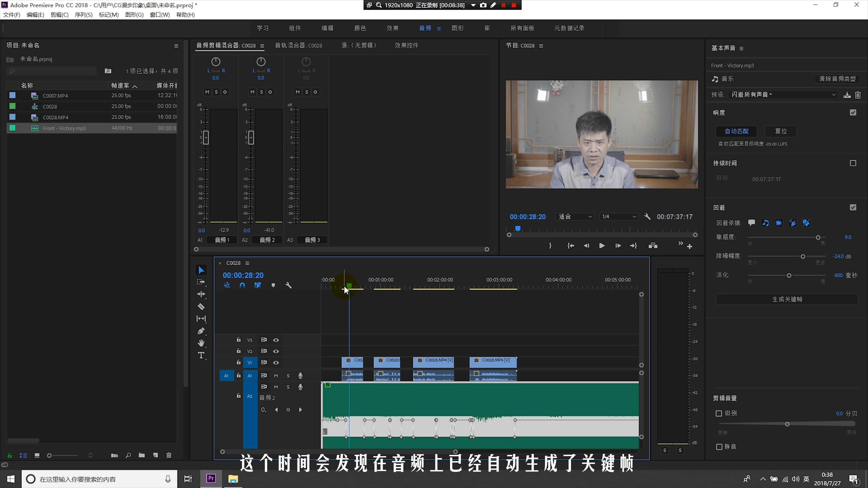This screenshot has width=868, height=488.
Task: Hide video track V1 with eye icon
Action: [x=276, y=362]
